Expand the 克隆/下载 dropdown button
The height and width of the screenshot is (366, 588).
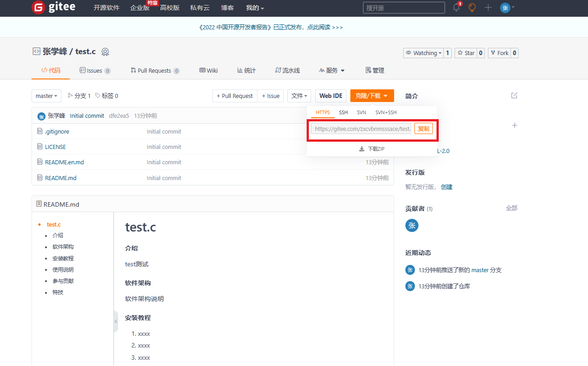pyautogui.click(x=372, y=96)
